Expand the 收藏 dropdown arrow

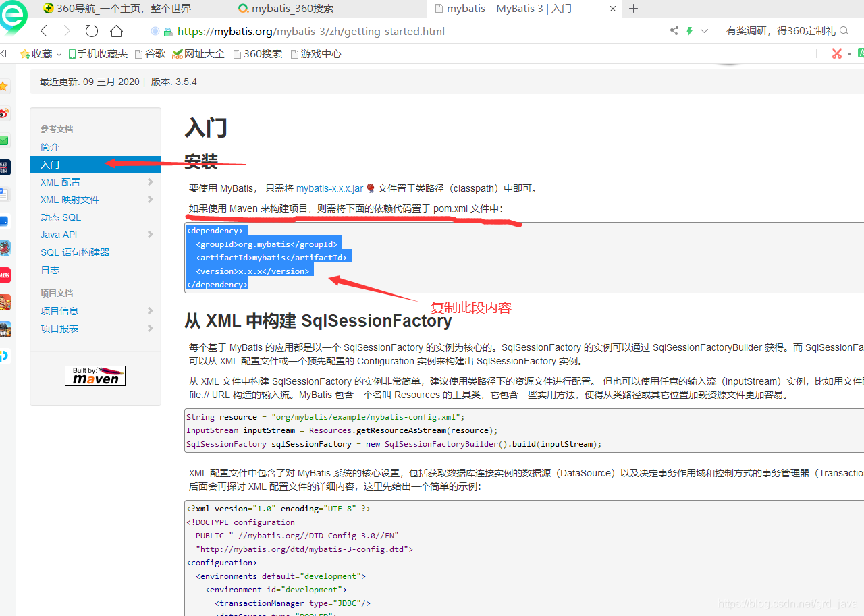pos(59,54)
